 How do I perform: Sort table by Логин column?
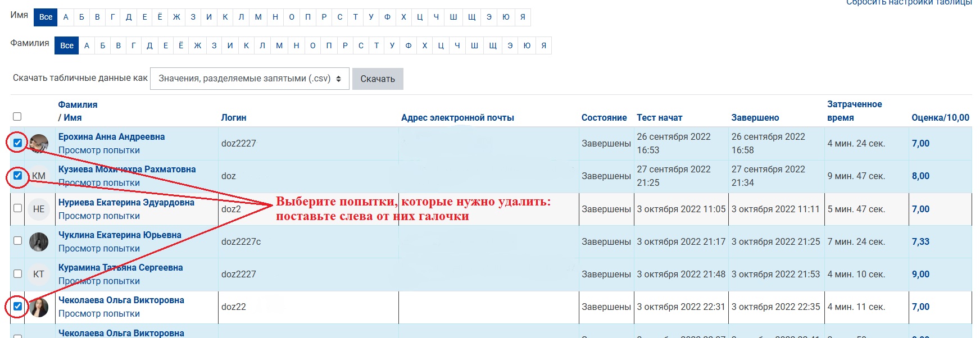click(x=234, y=117)
